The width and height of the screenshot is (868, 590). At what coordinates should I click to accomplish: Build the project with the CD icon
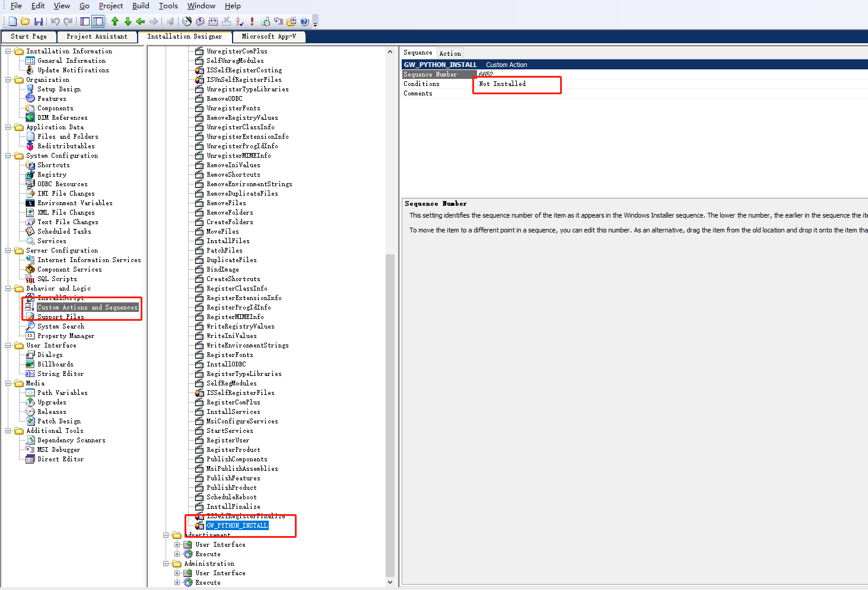tap(187, 21)
